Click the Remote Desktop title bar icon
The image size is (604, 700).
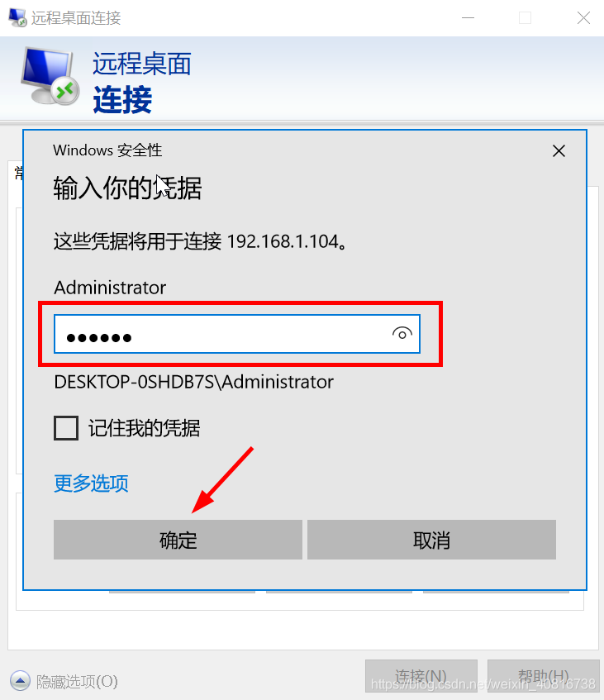(18, 17)
